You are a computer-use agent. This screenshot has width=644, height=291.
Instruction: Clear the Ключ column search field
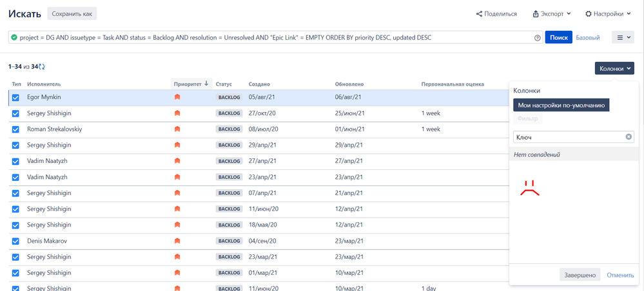pos(629,137)
